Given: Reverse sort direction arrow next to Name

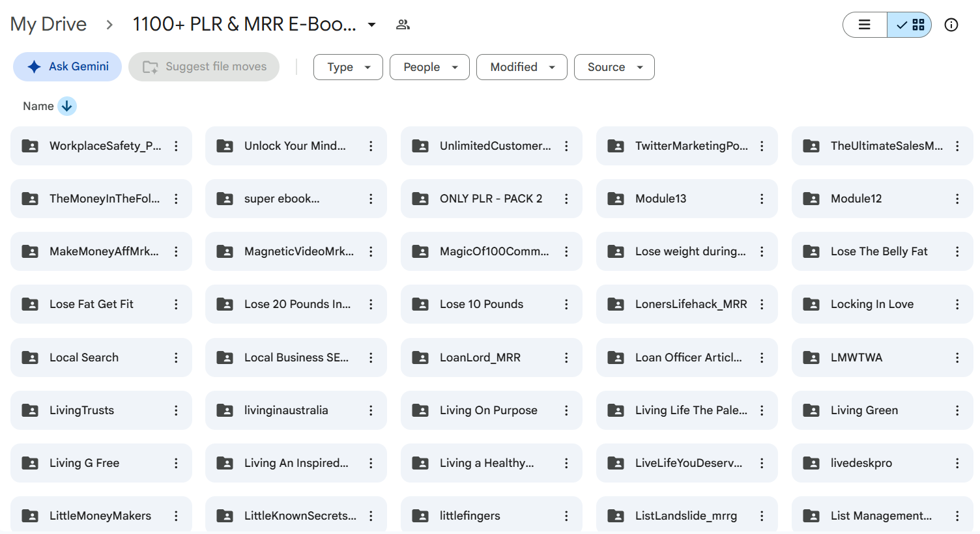Looking at the screenshot, I should click(67, 106).
